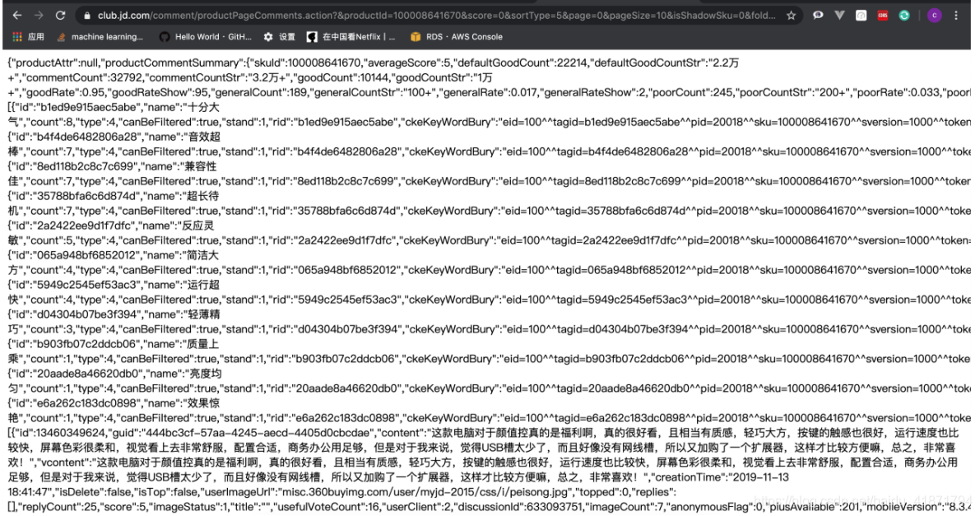Viewport: 980px width, 516px height.
Task: Click the "goodCount":10144 text
Action: pyautogui.click(x=341, y=77)
